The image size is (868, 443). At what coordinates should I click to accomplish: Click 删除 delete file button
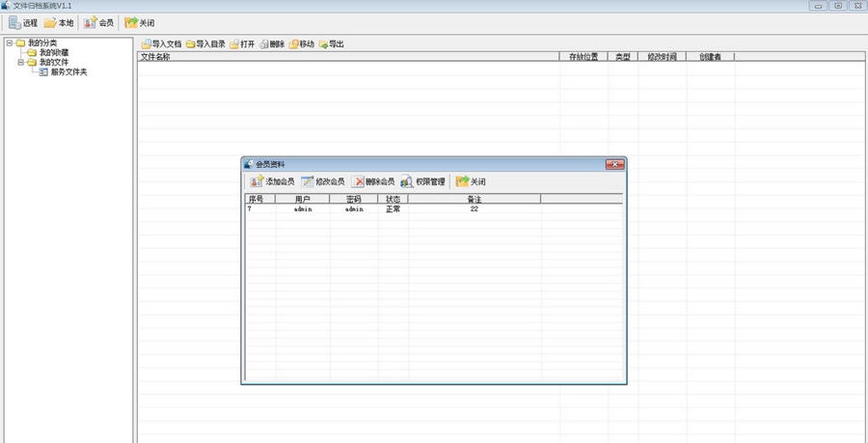[272, 43]
